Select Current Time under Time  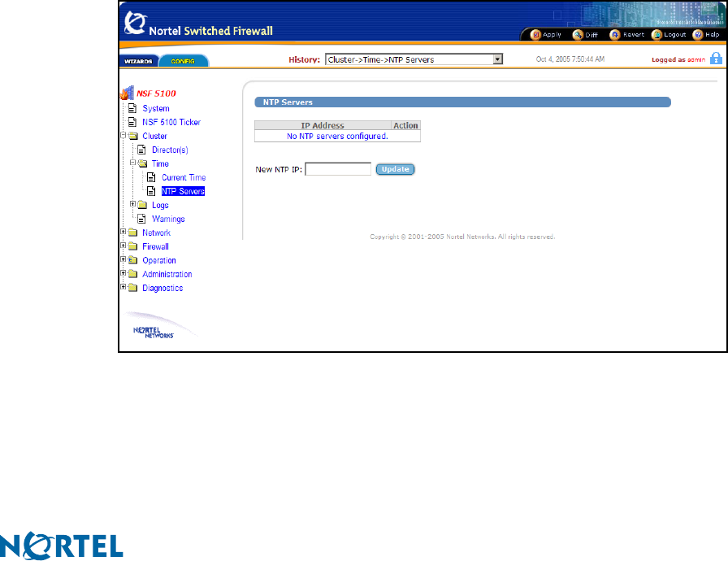[184, 177]
